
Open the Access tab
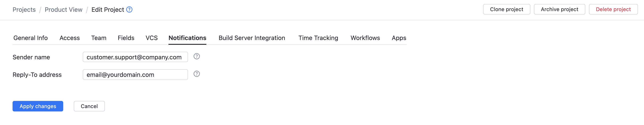point(70,38)
